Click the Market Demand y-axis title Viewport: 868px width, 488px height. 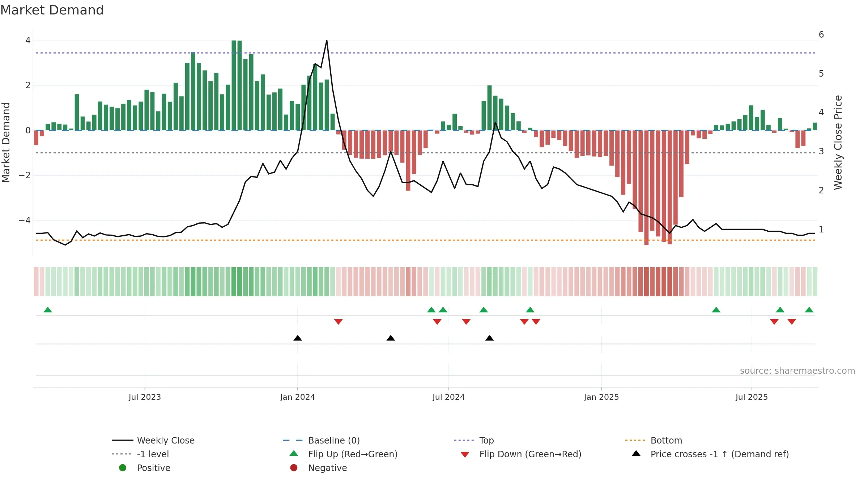pyautogui.click(x=6, y=142)
